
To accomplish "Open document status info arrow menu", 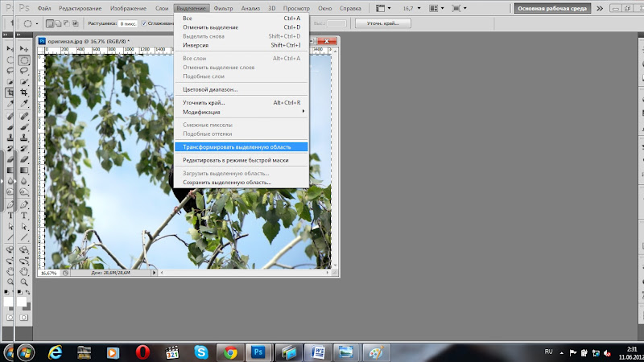I will pos(154,273).
